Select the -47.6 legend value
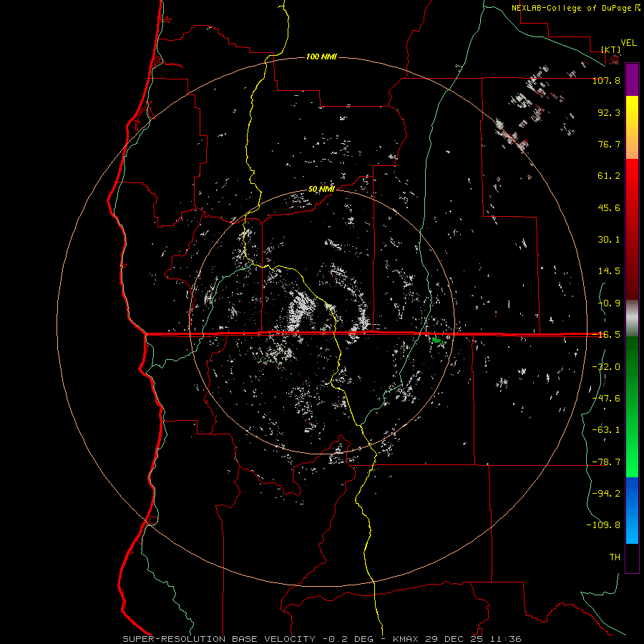 coord(606,399)
